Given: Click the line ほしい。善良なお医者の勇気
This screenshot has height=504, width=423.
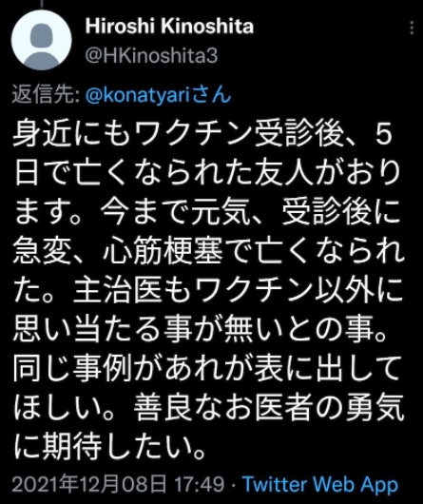Looking at the screenshot, I should pos(208,409).
